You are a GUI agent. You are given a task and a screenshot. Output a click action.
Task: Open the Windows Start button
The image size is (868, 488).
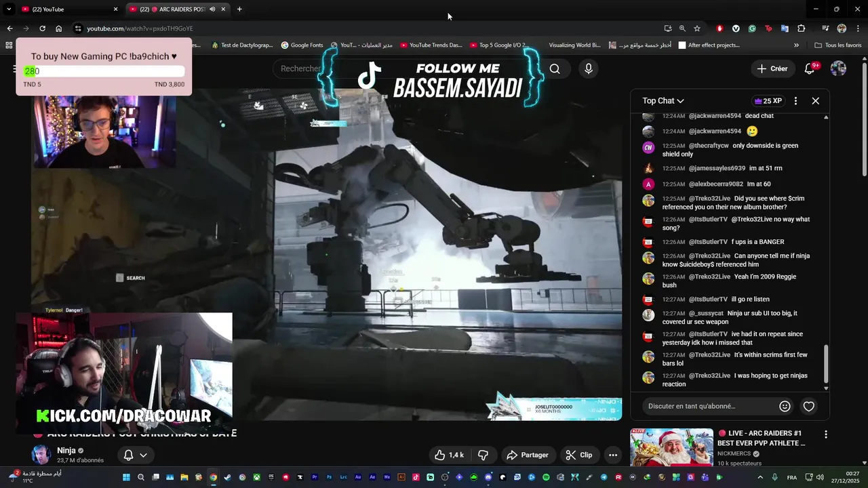point(125,477)
